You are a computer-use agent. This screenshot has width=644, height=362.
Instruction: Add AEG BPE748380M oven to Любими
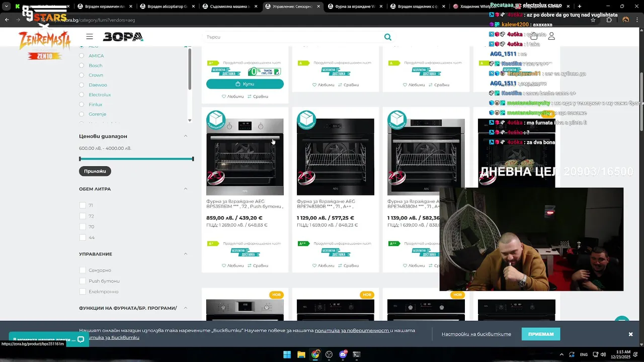(x=414, y=265)
